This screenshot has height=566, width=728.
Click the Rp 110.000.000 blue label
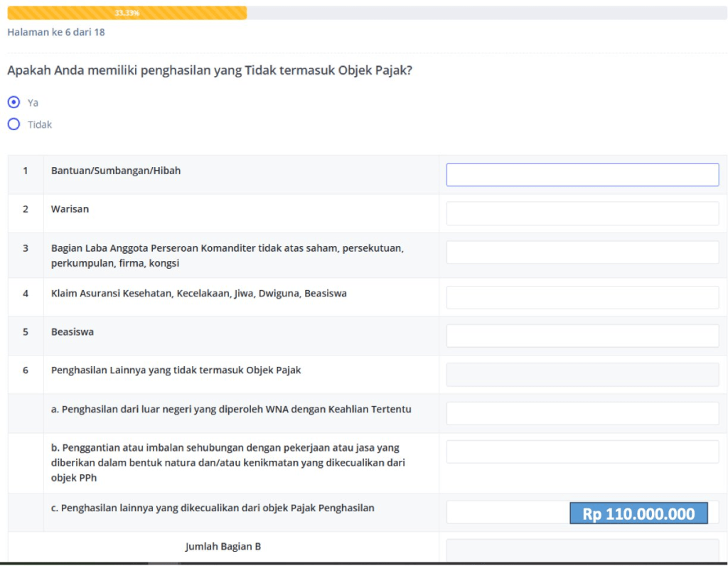pos(638,514)
